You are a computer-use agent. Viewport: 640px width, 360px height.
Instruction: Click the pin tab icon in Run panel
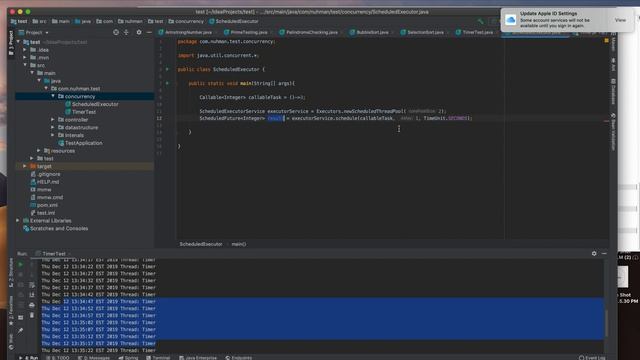tap(20, 330)
